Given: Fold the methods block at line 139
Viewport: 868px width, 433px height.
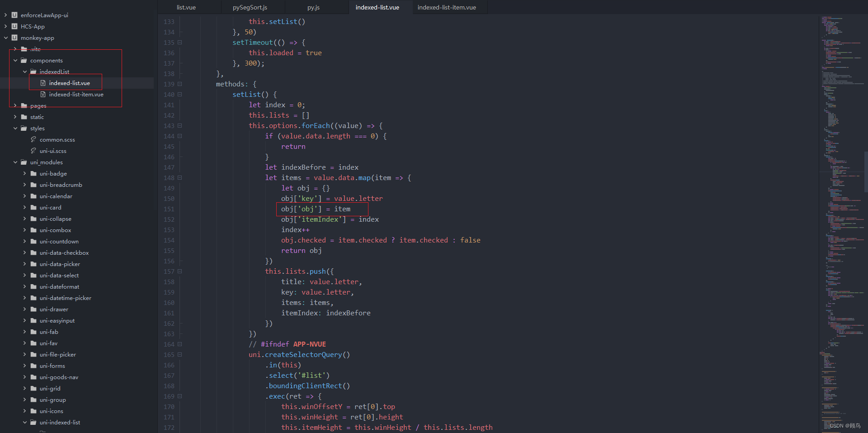Looking at the screenshot, I should coord(179,84).
